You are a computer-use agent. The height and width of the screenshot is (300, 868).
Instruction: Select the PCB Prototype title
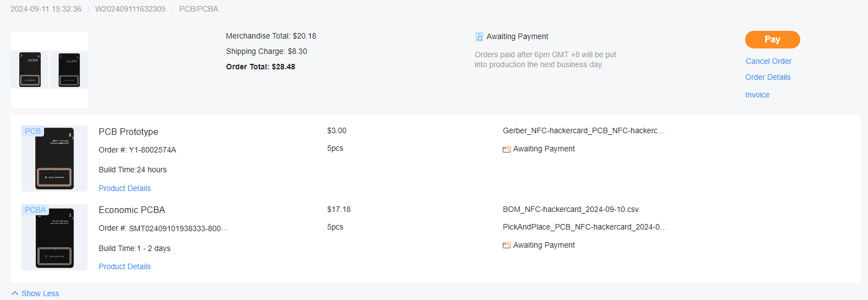[128, 132]
